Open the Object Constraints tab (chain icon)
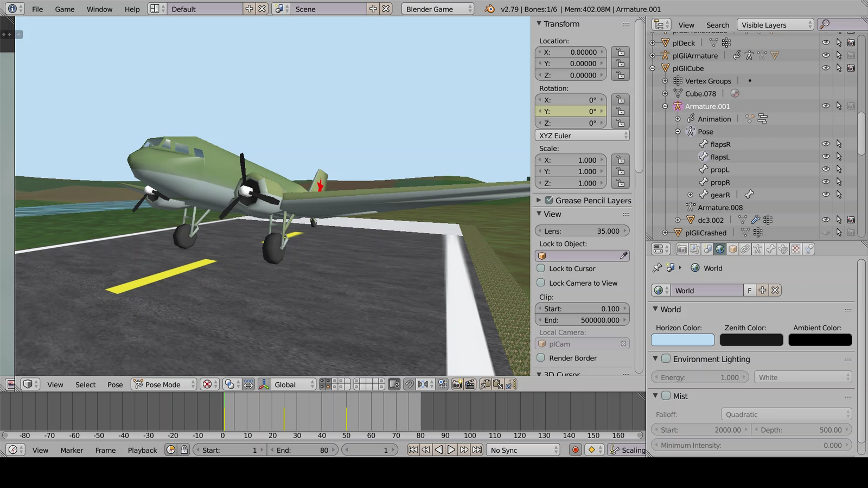The width and height of the screenshot is (868, 488). [745, 249]
